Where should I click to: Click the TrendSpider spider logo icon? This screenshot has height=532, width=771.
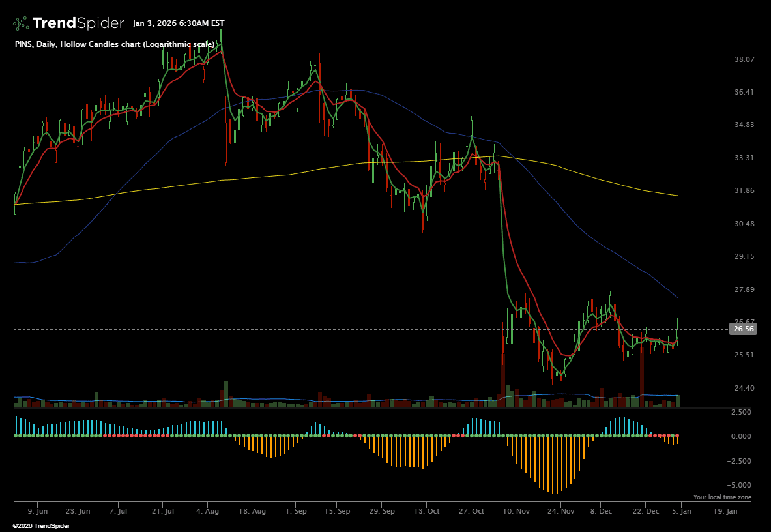pyautogui.click(x=21, y=23)
